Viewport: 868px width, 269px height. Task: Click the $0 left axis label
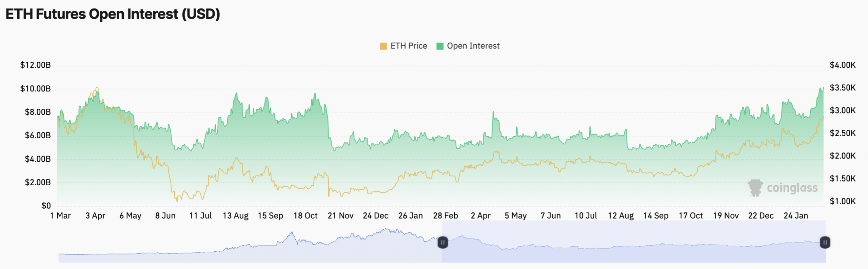click(46, 205)
